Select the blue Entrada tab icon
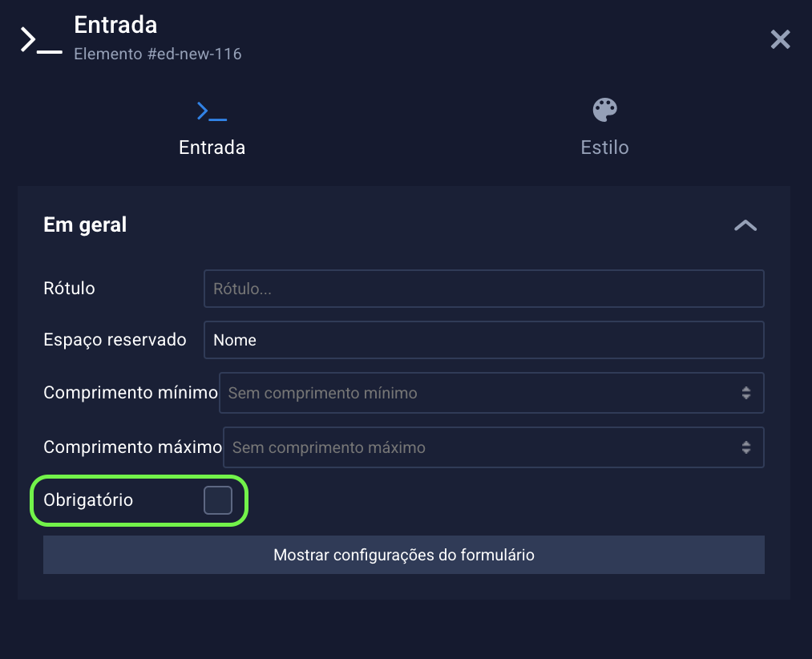Viewport: 812px width, 659px height. pyautogui.click(x=212, y=111)
